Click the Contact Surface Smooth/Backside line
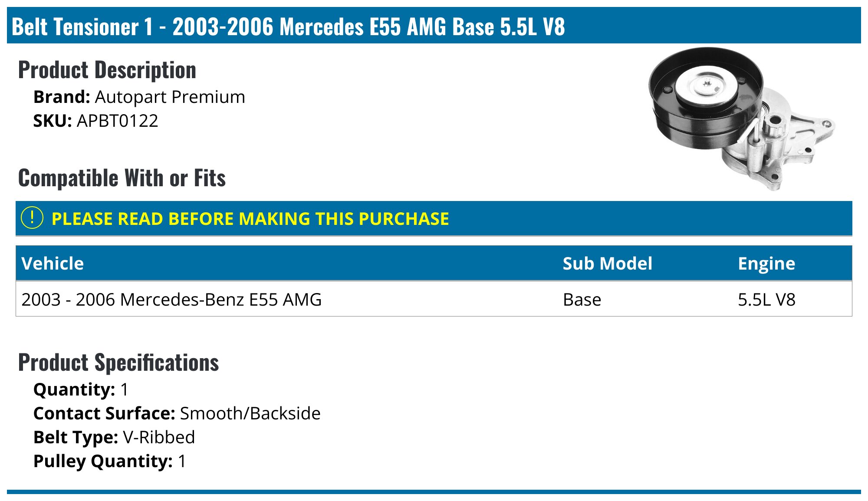The width and height of the screenshot is (868, 501). coord(177,413)
